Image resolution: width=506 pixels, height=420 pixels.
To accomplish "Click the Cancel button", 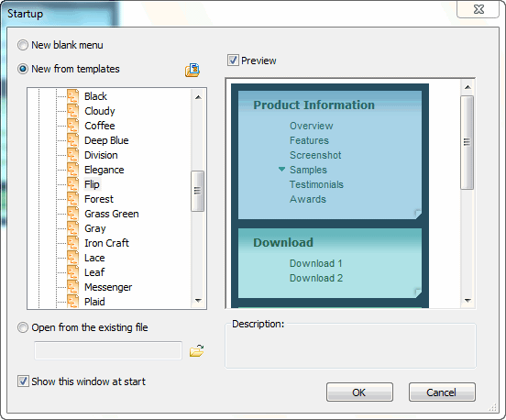I will 442,392.
